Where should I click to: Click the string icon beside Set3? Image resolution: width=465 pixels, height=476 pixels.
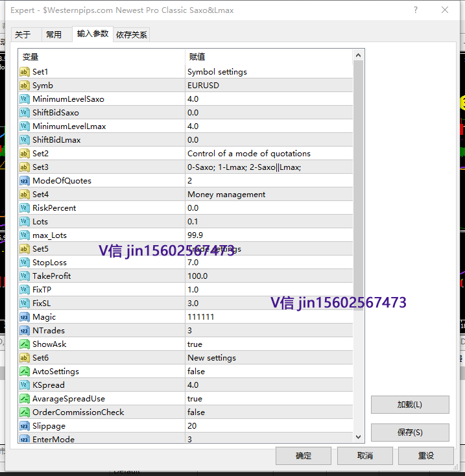25,167
